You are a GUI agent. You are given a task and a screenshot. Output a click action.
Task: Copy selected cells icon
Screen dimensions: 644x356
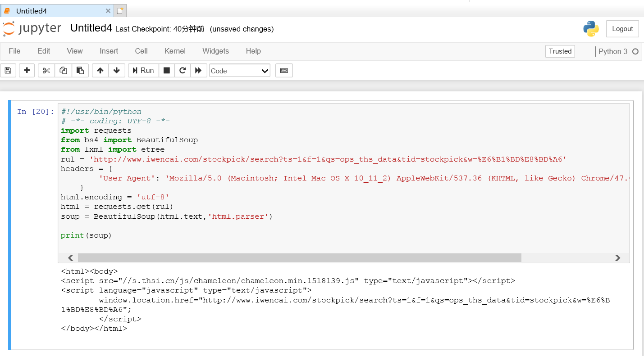point(63,71)
